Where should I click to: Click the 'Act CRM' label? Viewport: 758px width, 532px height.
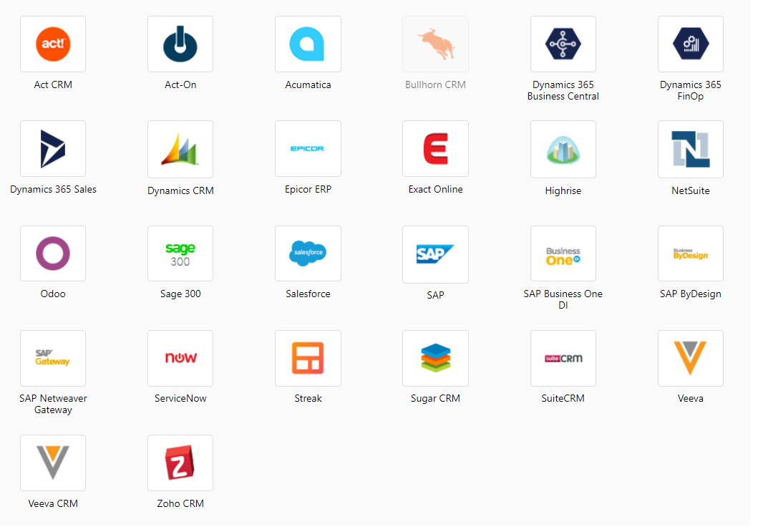pos(53,84)
